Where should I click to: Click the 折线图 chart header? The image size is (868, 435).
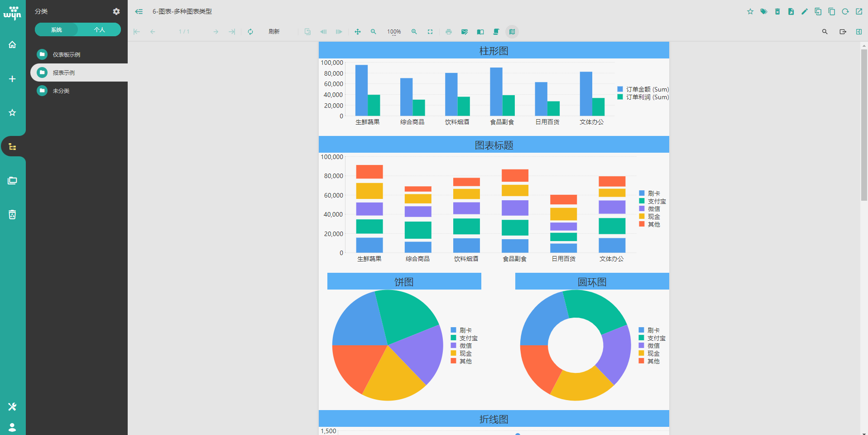pos(494,419)
